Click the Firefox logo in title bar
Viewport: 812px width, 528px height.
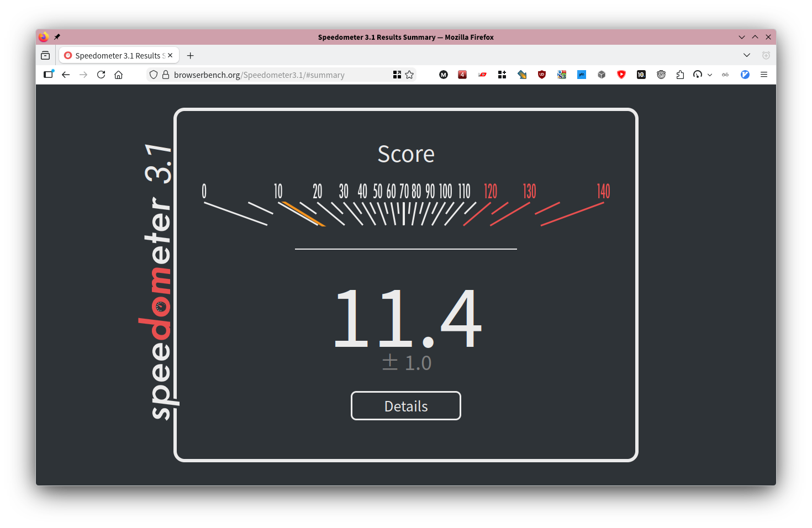tap(44, 37)
